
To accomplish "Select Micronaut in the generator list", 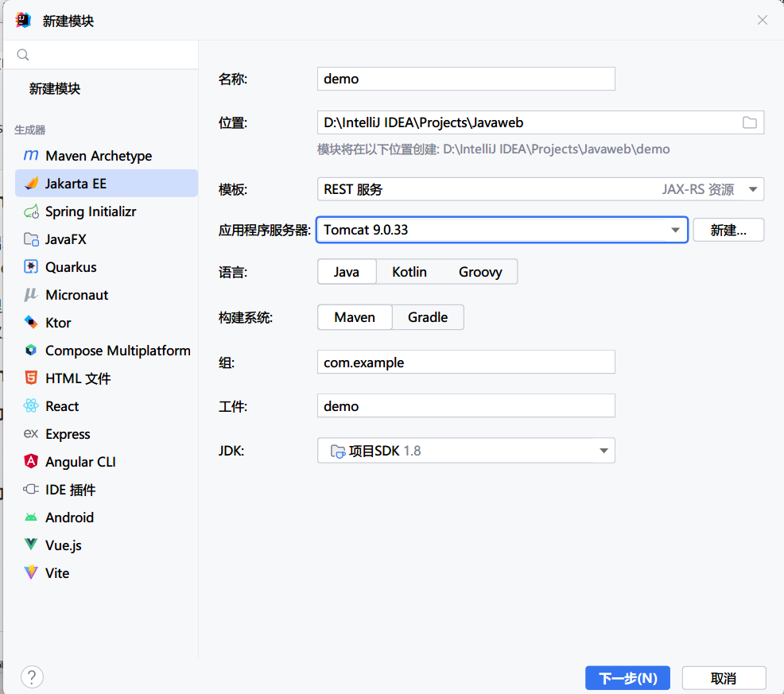I will pos(76,295).
